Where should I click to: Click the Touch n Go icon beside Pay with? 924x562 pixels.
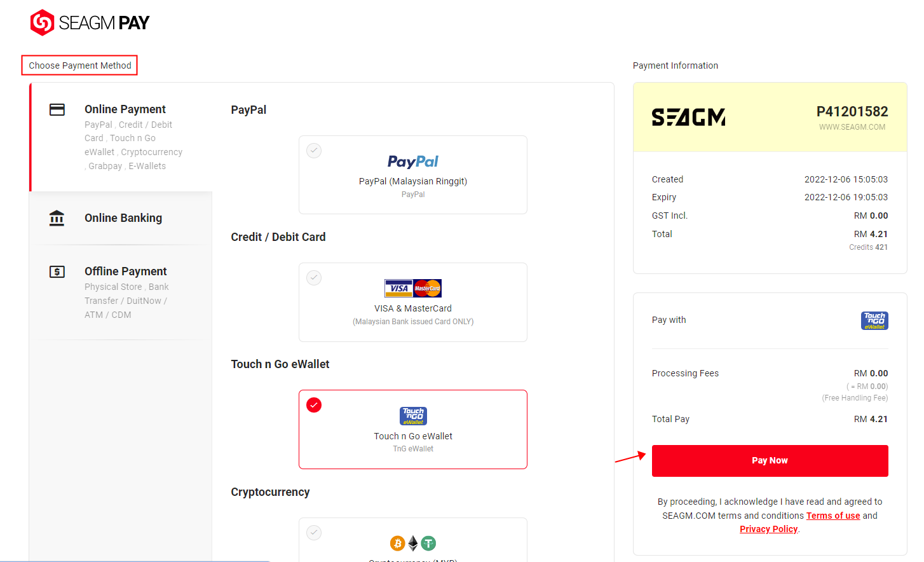point(874,320)
